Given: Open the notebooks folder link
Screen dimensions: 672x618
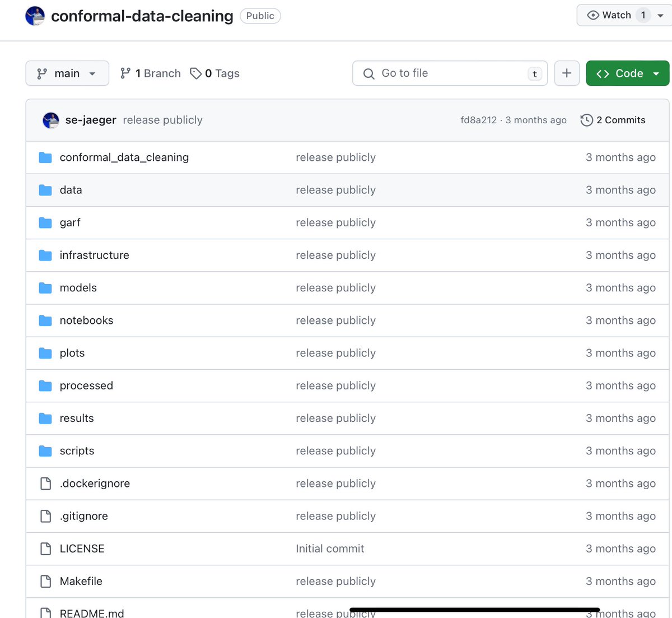Looking at the screenshot, I should click(x=86, y=320).
